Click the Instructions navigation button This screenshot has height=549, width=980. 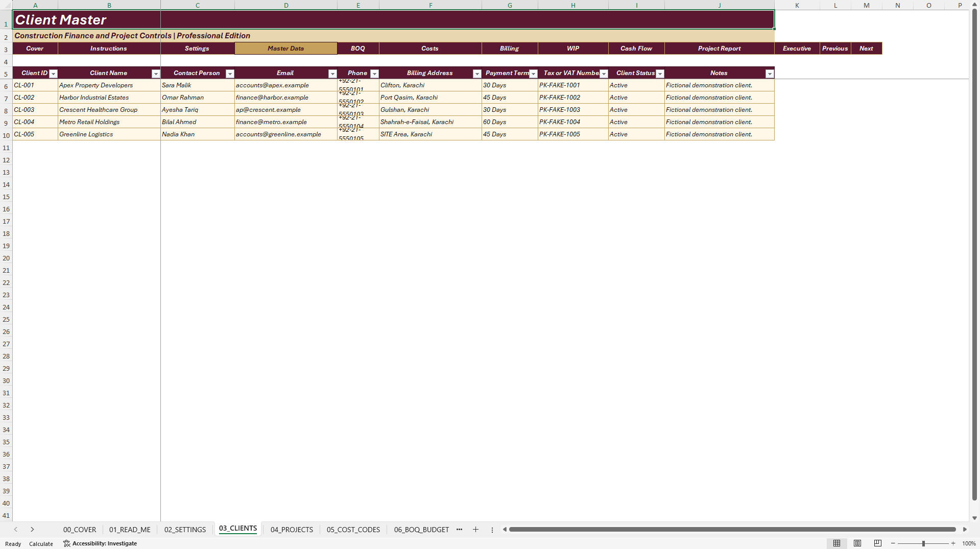(109, 49)
